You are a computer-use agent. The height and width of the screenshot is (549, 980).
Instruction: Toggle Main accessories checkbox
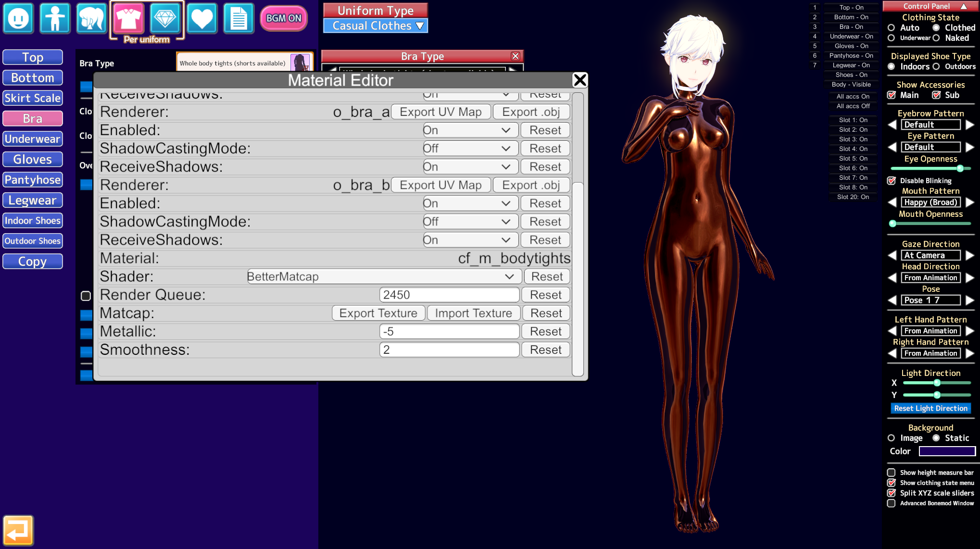click(x=892, y=95)
